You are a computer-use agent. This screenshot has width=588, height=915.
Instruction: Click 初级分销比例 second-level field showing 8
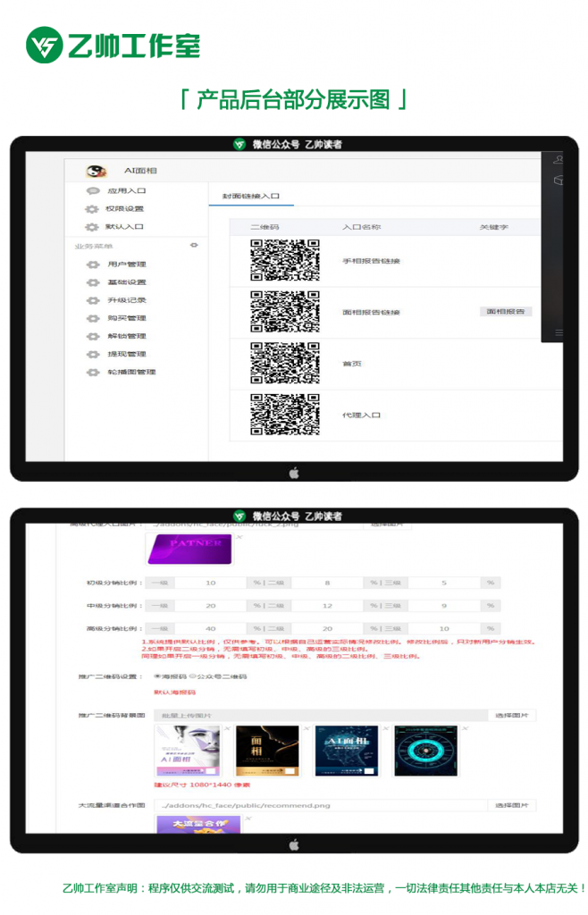click(327, 583)
